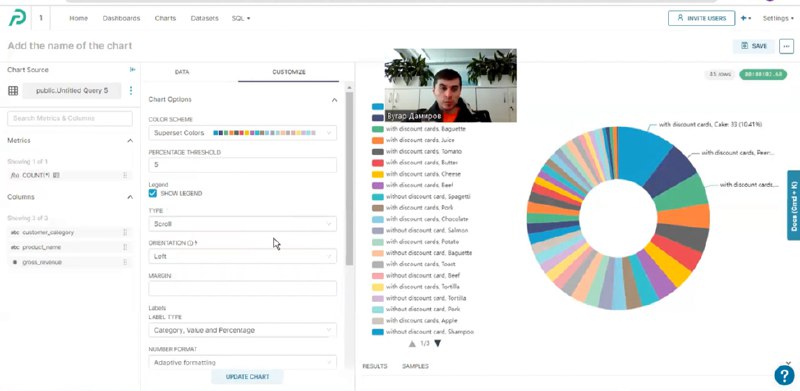This screenshot has height=391, width=800.
Task: Open the legend Type dropdown showing Scroll
Action: [242, 224]
